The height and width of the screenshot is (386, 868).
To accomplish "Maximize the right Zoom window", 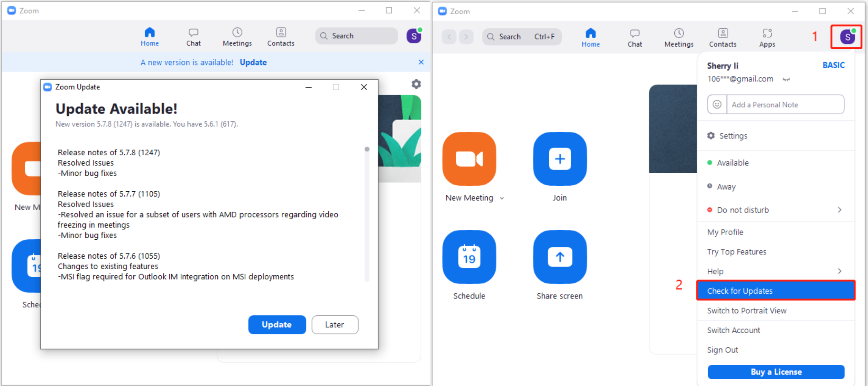I will click(x=822, y=11).
